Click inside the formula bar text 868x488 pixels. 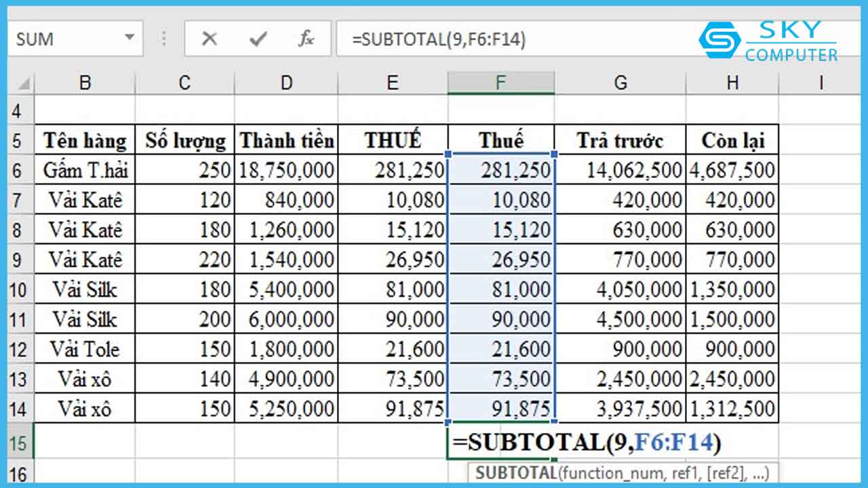click(439, 39)
